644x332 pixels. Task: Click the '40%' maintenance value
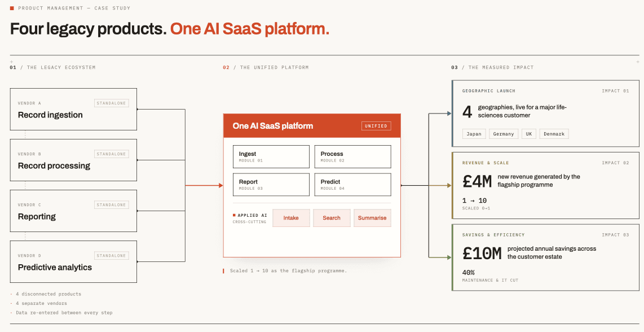(x=468, y=272)
